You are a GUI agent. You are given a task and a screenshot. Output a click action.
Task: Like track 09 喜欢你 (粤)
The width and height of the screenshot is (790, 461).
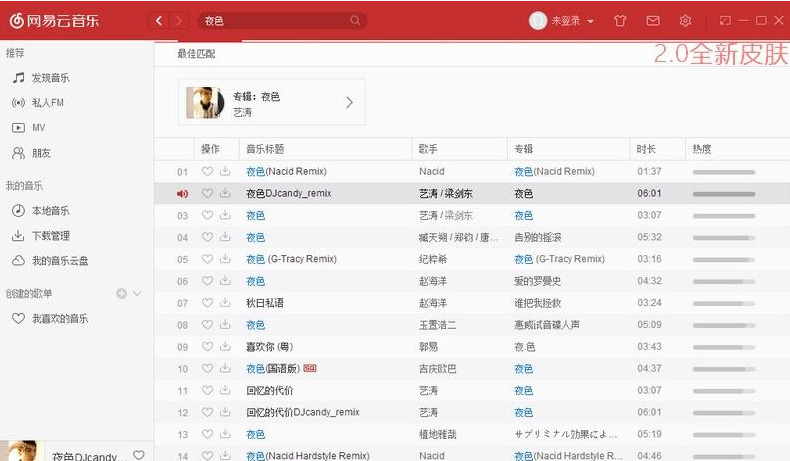[207, 347]
